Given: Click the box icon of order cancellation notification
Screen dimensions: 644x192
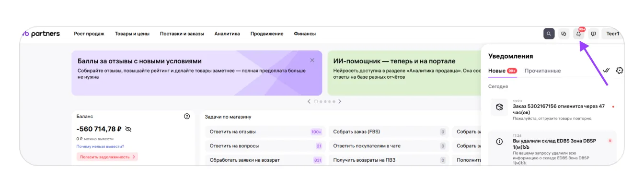Looking at the screenshot, I should (x=499, y=107).
